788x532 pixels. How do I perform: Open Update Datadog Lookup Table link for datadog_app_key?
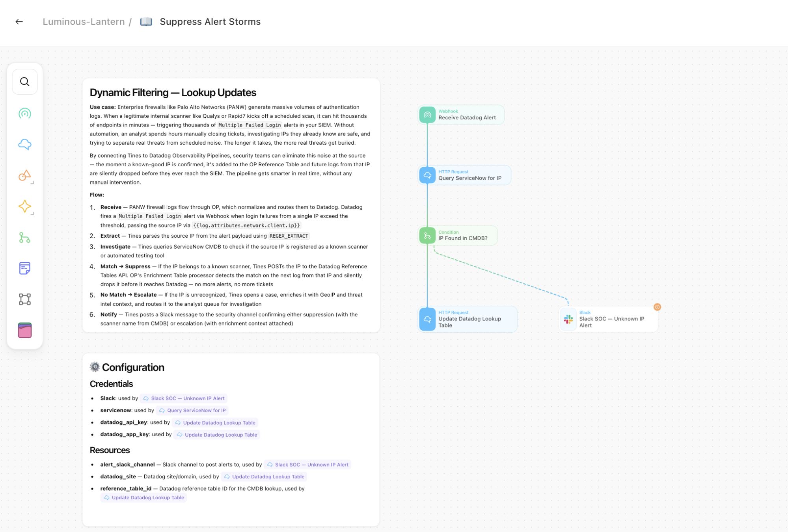[x=217, y=435]
